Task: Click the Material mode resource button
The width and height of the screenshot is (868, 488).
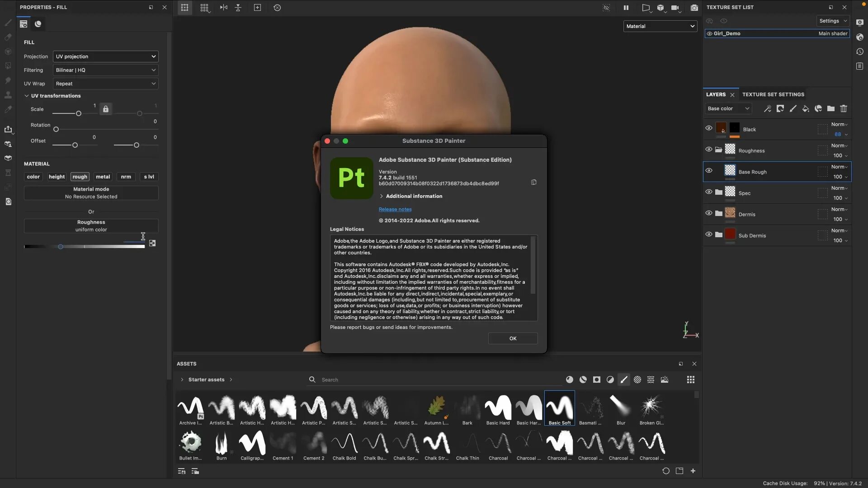Action: click(91, 193)
